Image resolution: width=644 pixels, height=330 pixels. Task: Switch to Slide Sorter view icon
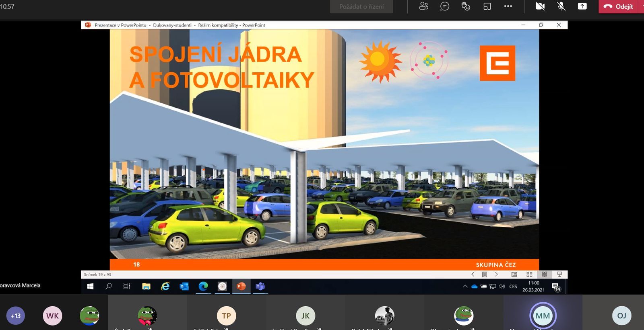click(x=529, y=274)
